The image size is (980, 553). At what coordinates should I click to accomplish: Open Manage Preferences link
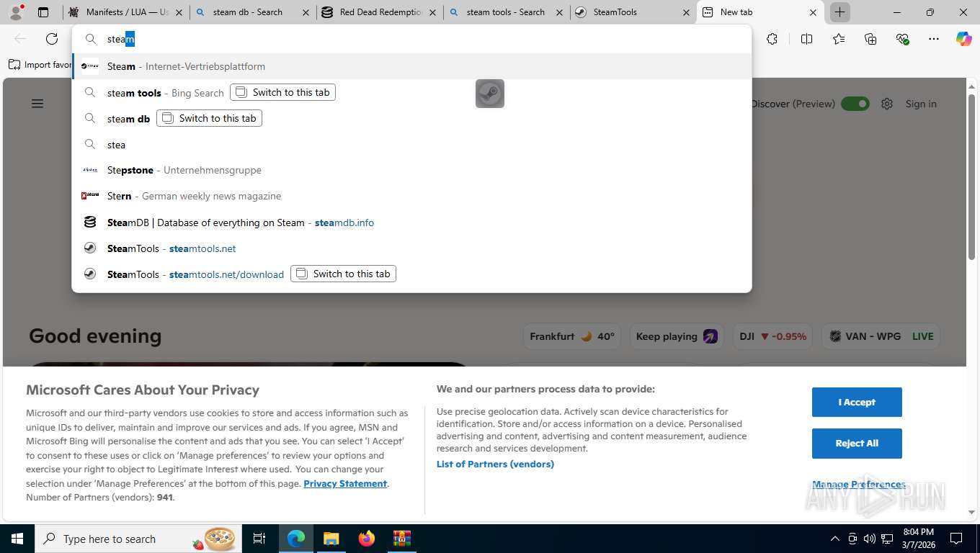pos(859,484)
